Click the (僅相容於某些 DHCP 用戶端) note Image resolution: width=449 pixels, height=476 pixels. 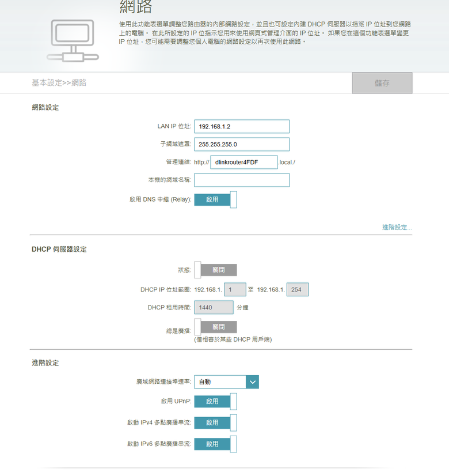point(233,339)
